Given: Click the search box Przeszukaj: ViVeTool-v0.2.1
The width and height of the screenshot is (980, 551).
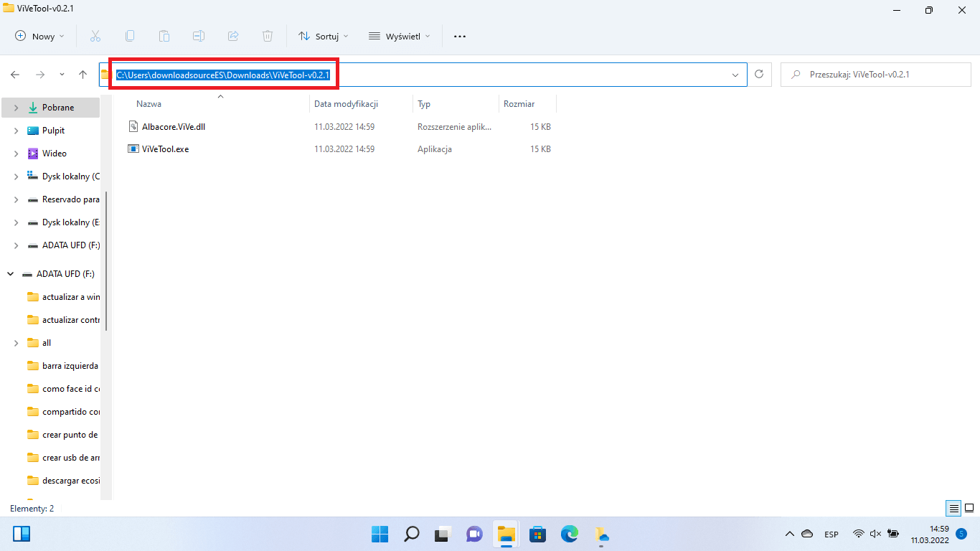Looking at the screenshot, I should pos(875,75).
